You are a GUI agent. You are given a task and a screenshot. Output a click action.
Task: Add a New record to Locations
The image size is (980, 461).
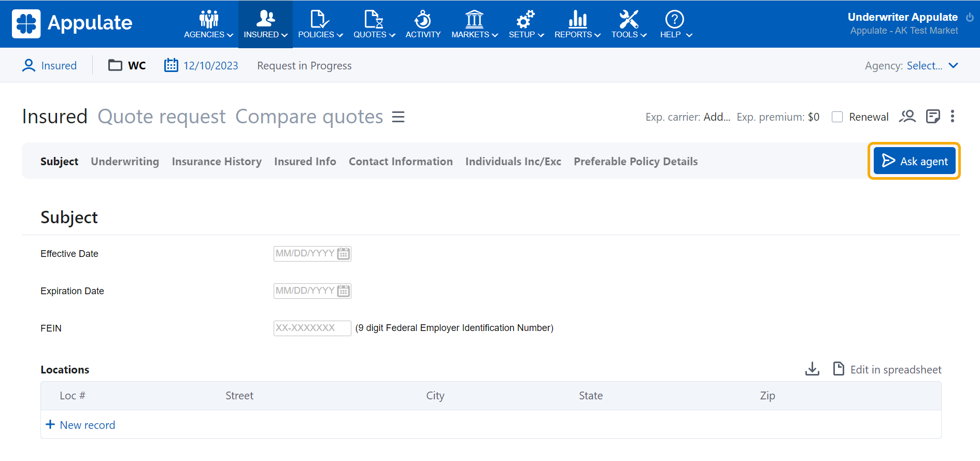(x=81, y=425)
